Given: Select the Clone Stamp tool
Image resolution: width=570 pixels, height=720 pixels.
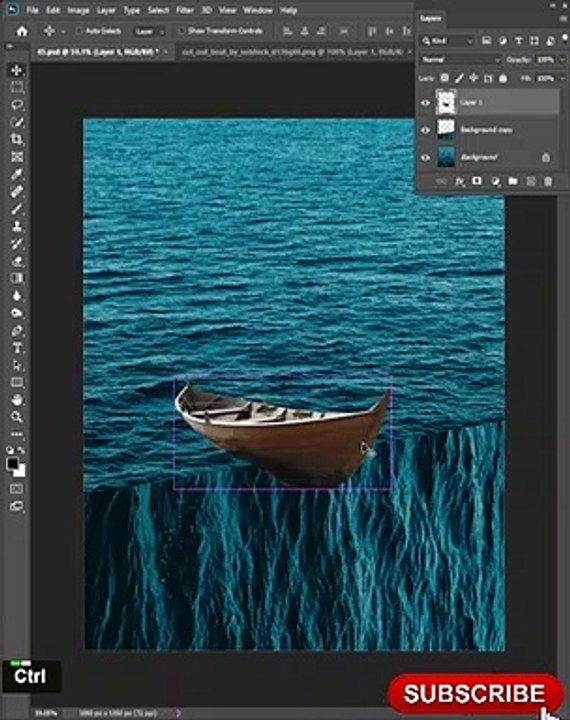Looking at the screenshot, I should coord(17,226).
